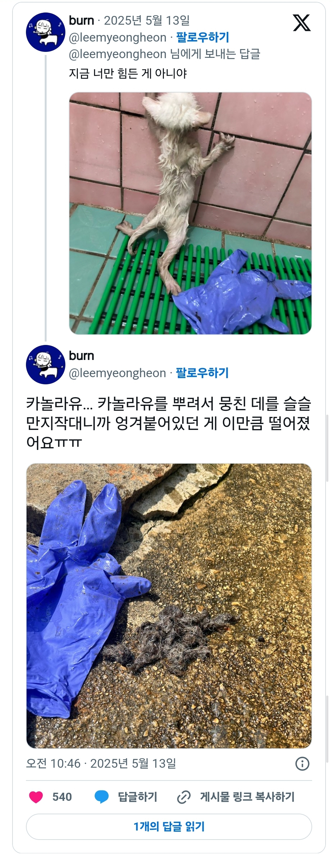Click 답글하기 reply text
Viewport: 334px width, 868px height.
click(x=137, y=796)
